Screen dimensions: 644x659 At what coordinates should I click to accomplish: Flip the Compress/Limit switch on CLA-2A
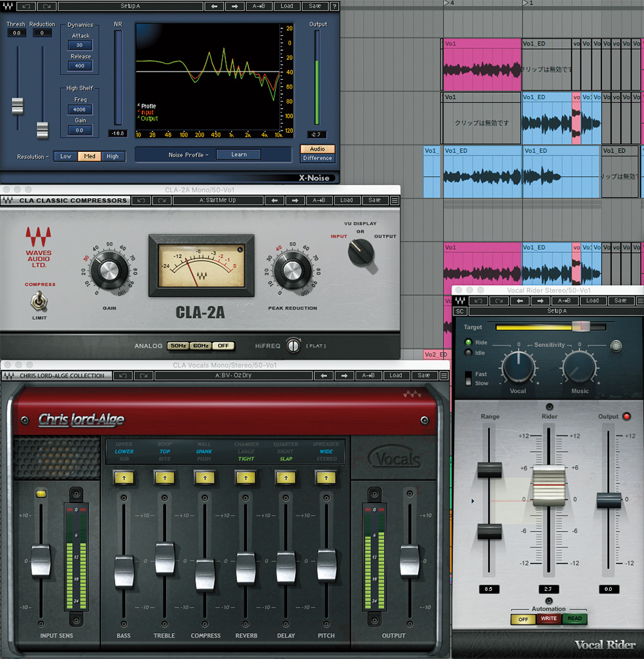[x=39, y=301]
